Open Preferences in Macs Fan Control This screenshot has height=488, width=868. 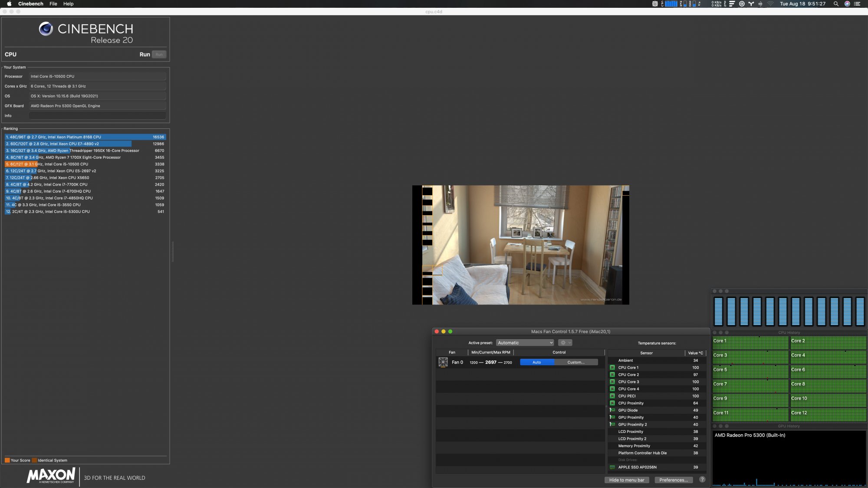pos(674,480)
